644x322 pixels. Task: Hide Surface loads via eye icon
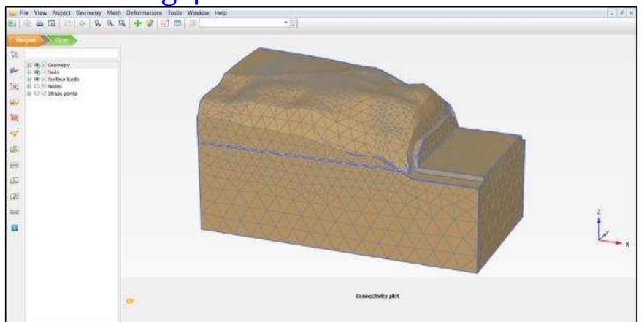coord(37,80)
